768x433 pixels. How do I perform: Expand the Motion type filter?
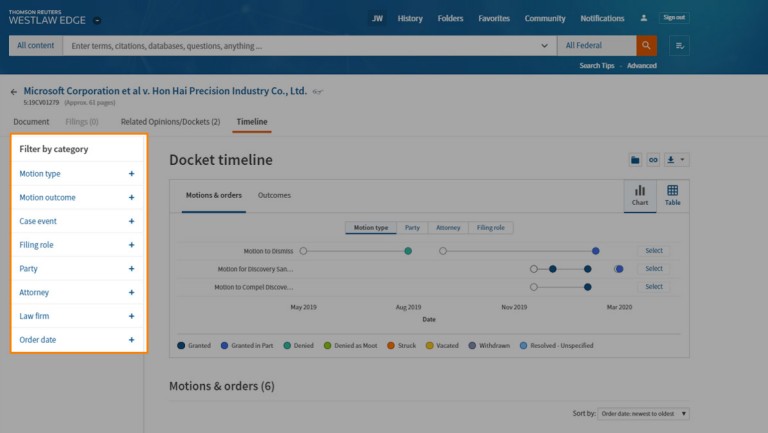pyautogui.click(x=131, y=174)
